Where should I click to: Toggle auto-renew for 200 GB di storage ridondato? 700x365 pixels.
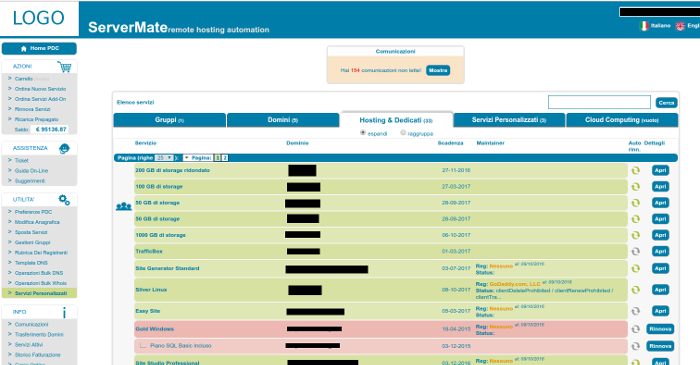coord(635,170)
